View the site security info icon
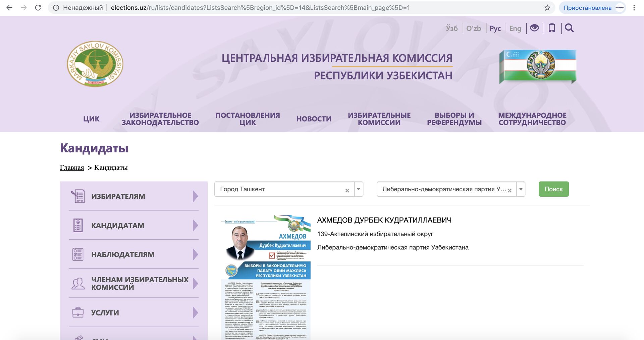 tap(56, 8)
